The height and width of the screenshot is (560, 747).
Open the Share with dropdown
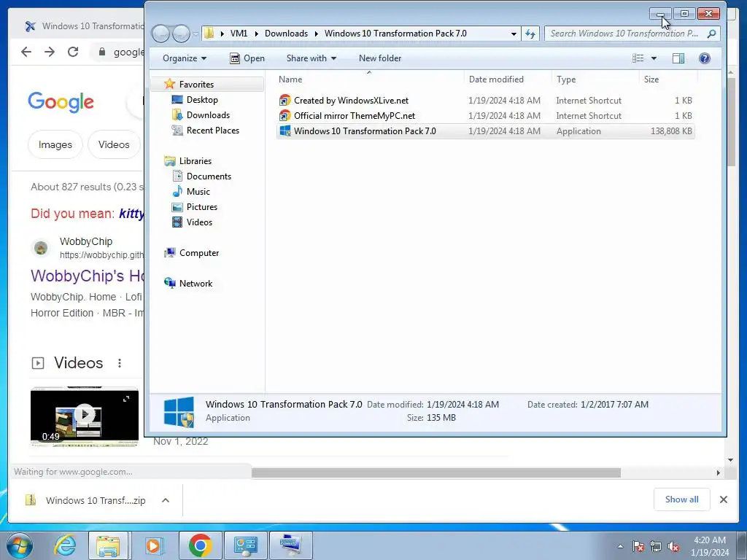[311, 58]
